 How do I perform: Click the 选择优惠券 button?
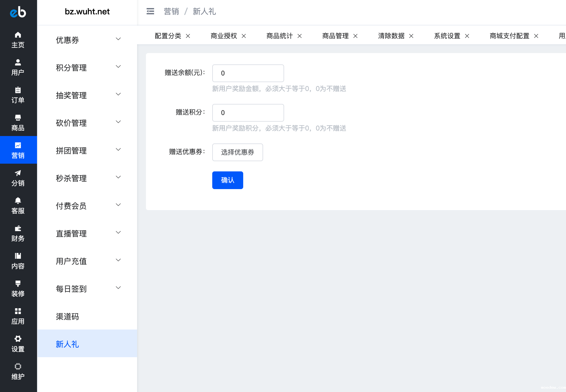click(237, 152)
